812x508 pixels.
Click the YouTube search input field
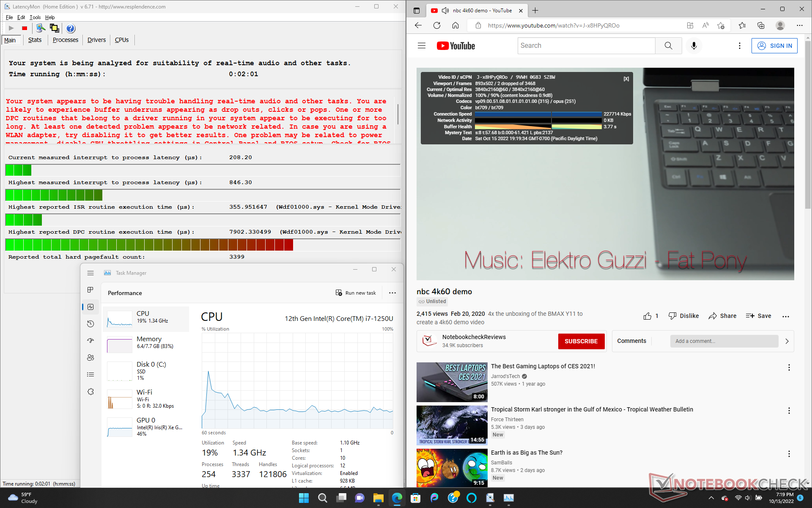586,46
